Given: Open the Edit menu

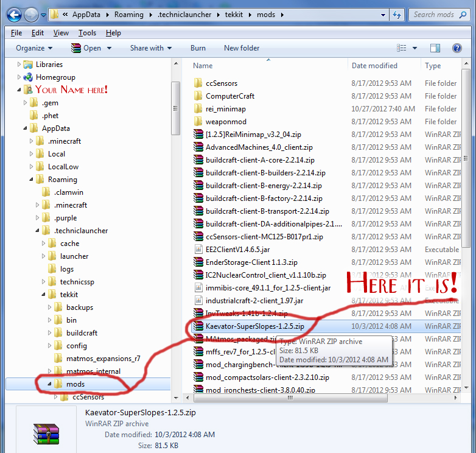Looking at the screenshot, I should point(38,33).
